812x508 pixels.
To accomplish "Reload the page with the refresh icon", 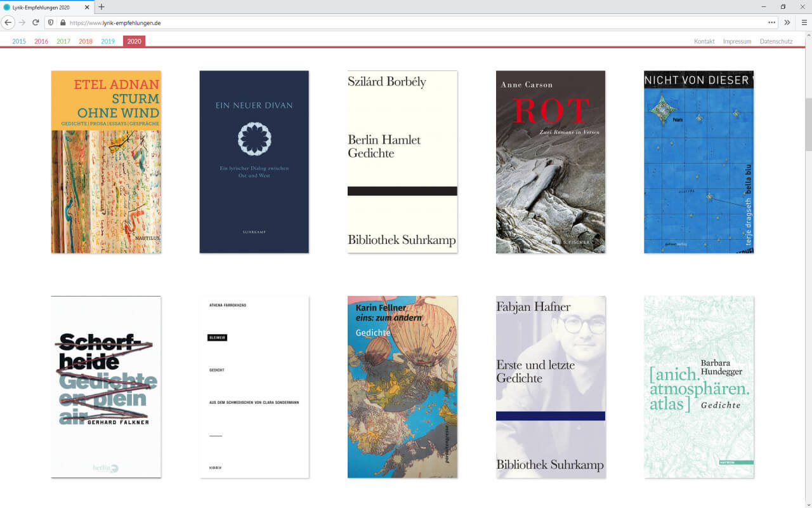I will click(36, 22).
